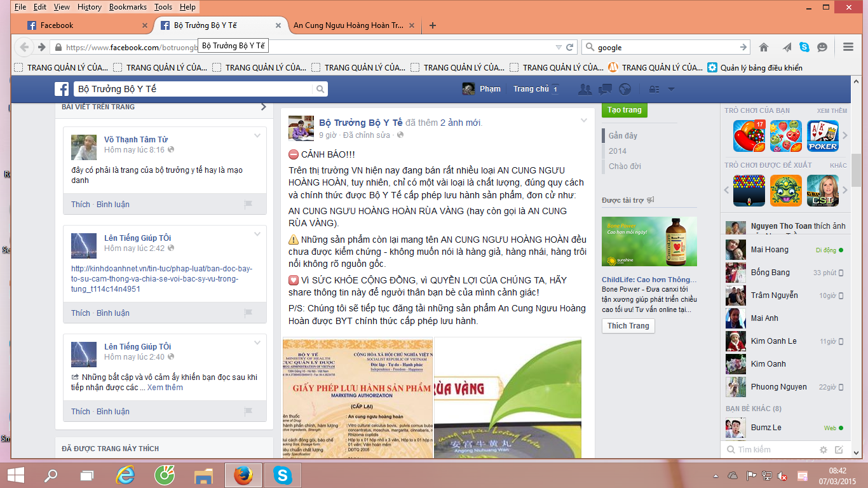Open a new browser tab

(433, 25)
